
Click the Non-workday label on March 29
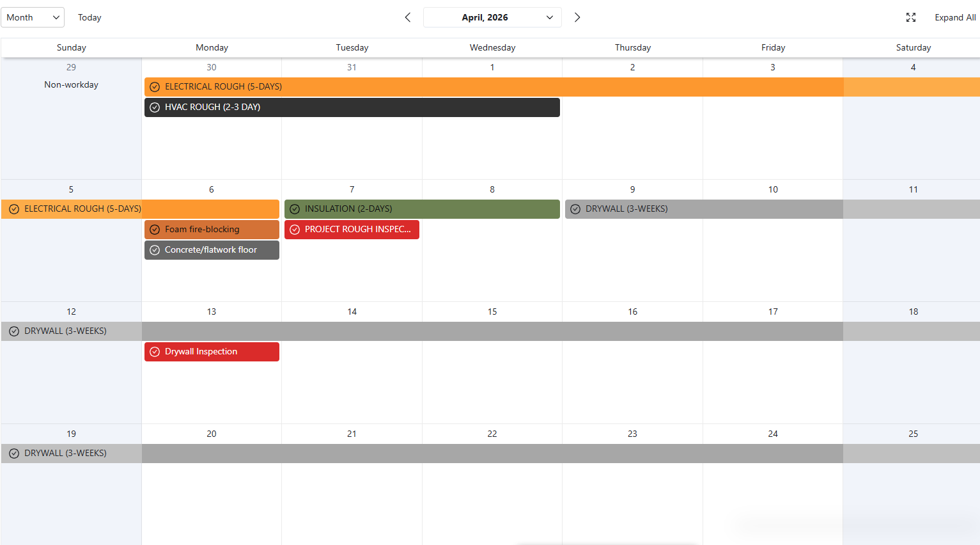(x=71, y=84)
